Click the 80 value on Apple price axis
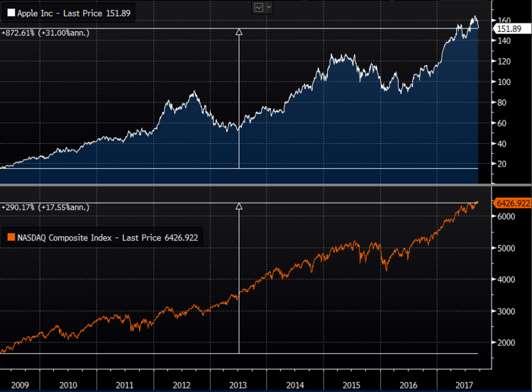The image size is (532, 392). pos(501,102)
